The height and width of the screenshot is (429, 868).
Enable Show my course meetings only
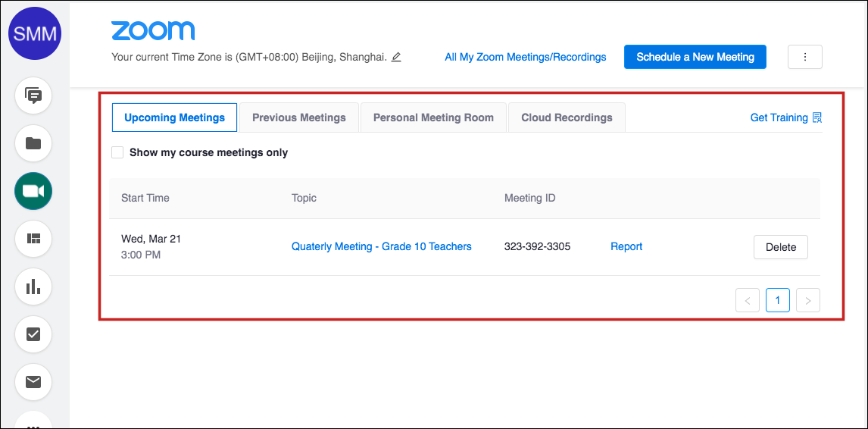click(x=117, y=152)
